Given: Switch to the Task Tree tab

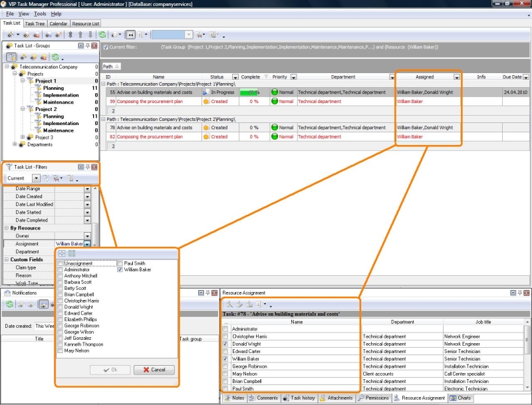Looking at the screenshot, I should click(35, 24).
